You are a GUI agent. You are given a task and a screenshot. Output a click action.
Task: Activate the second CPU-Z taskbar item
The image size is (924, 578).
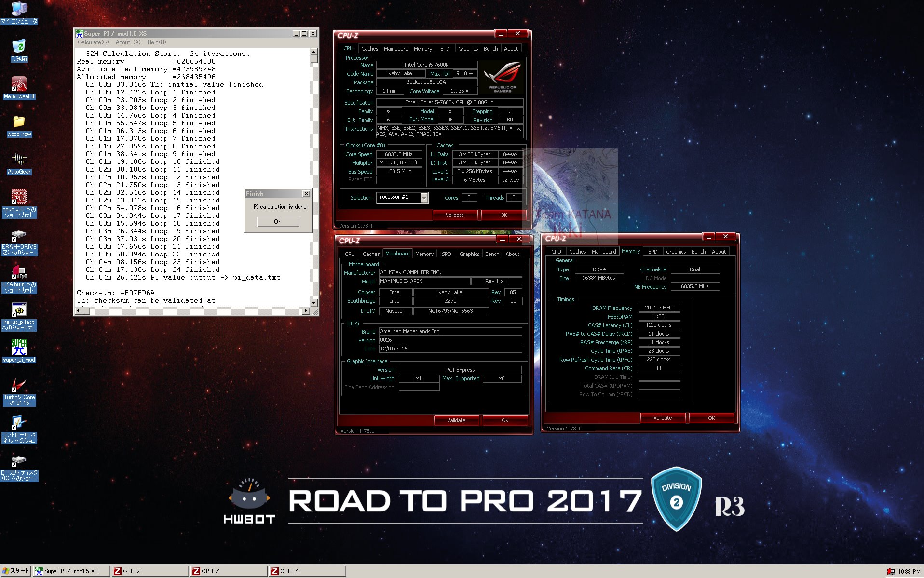coord(229,571)
